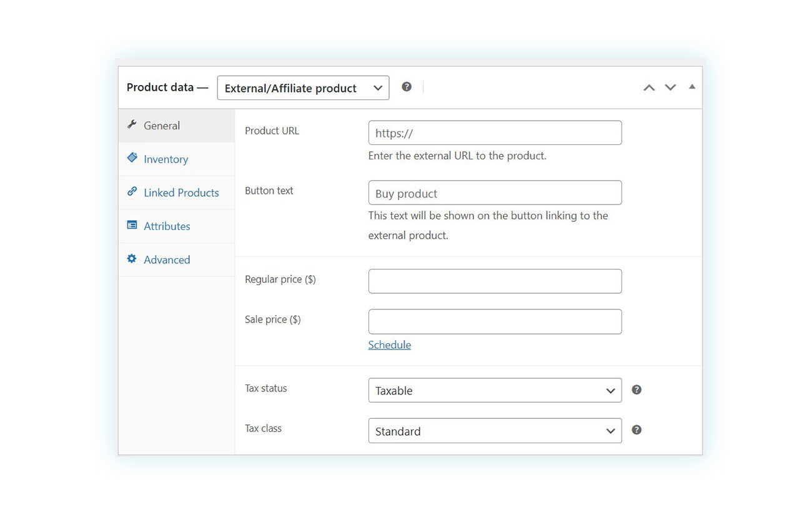Screen dimensions: 812x522
Task: Show help tooltip for Tax status
Action: [x=636, y=389]
